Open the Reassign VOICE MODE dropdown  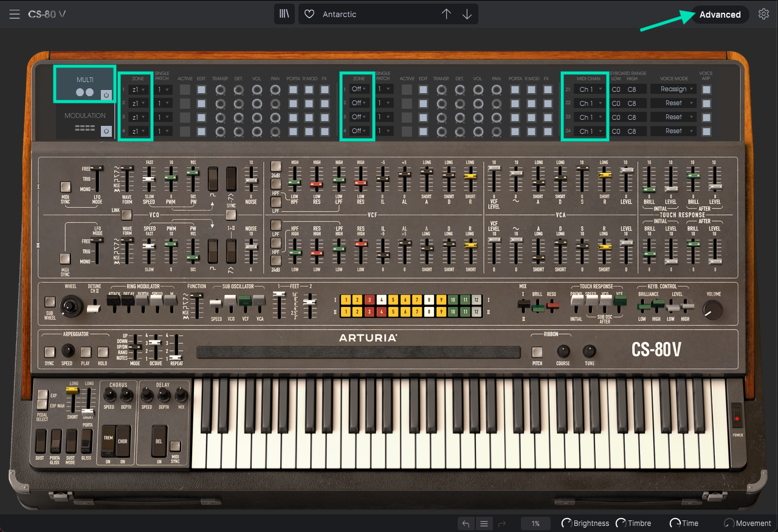tap(672, 88)
